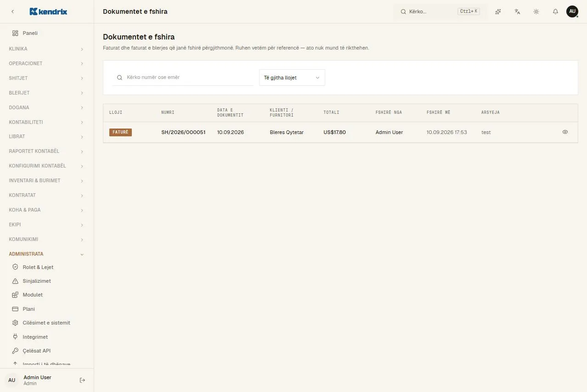Go to the Paneli dashboard

point(47,33)
